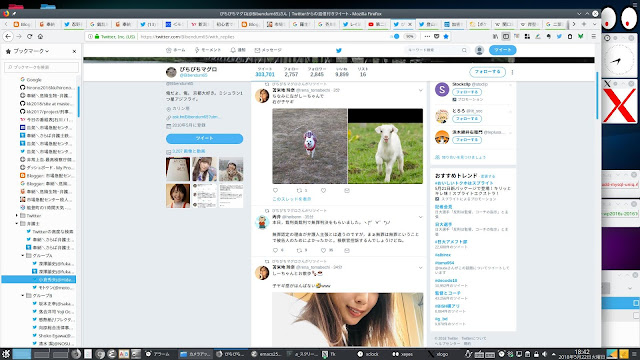Open the page actions three-dot menu
The width and height of the screenshot is (640, 360).
[x=427, y=36]
